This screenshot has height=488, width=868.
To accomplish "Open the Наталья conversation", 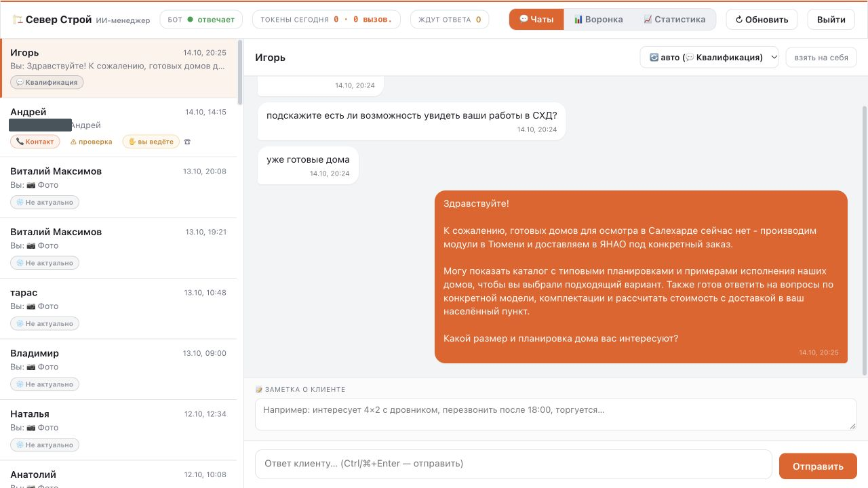I will (119, 430).
